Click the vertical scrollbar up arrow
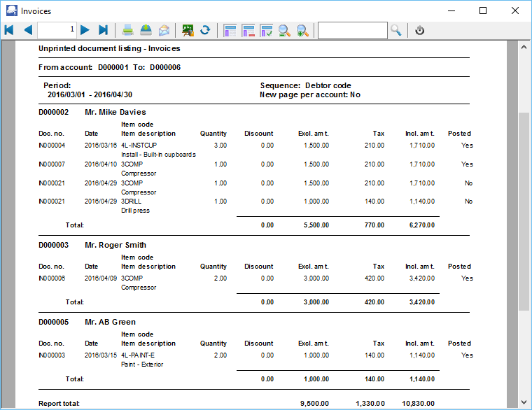Screen dimensions: 532x410 [x=524, y=46]
